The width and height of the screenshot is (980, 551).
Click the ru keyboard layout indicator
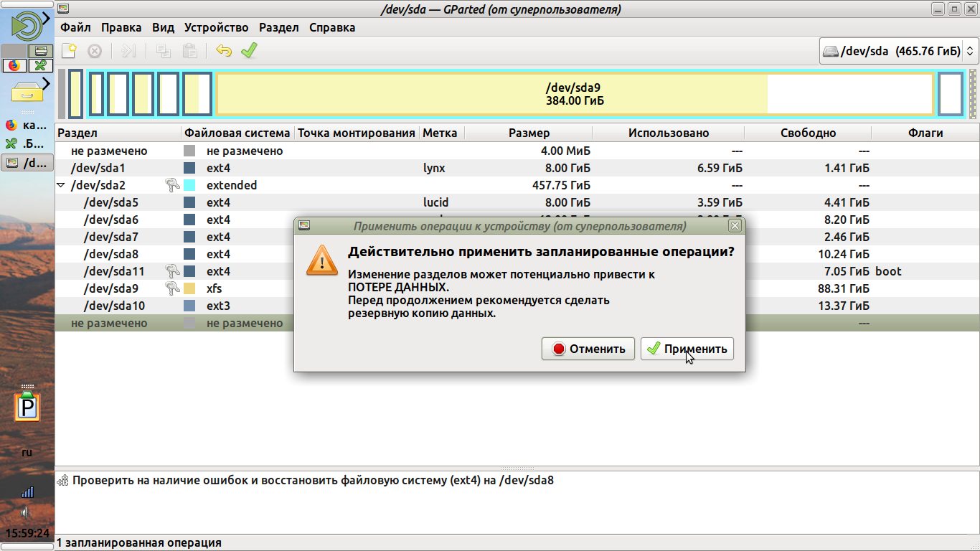pos(27,453)
